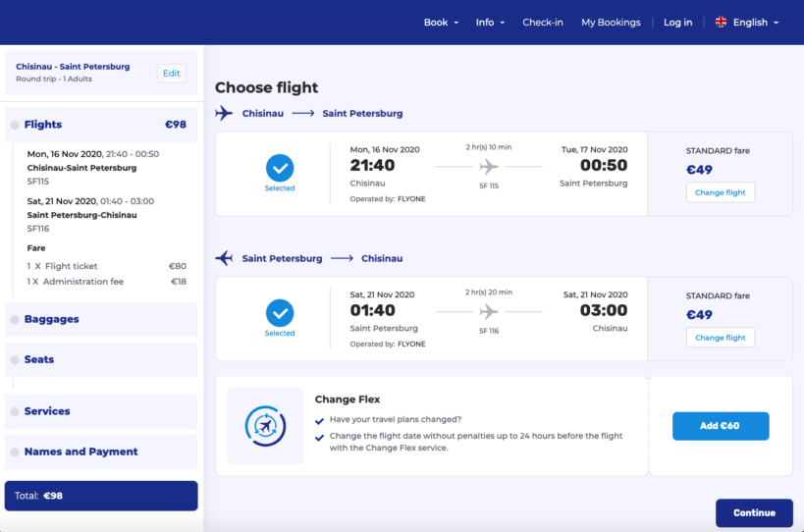Toggle selected checkmark on outbound 21:40 flight
The width and height of the screenshot is (804, 532).
pos(280,168)
